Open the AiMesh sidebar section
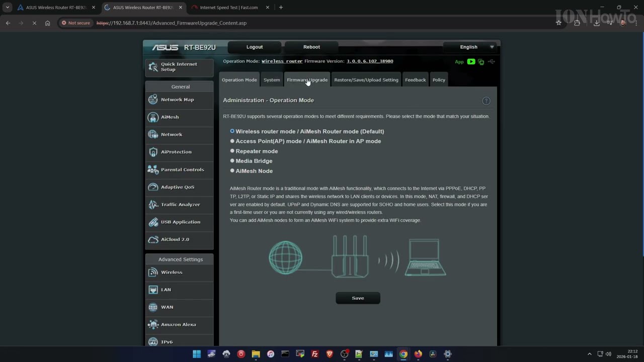Viewport: 644px width, 362px height. [x=179, y=117]
